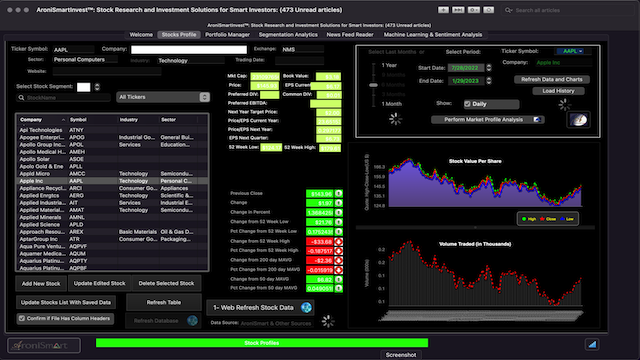Click down arrow beside Pct Change from 52 Week High

(x=338, y=251)
